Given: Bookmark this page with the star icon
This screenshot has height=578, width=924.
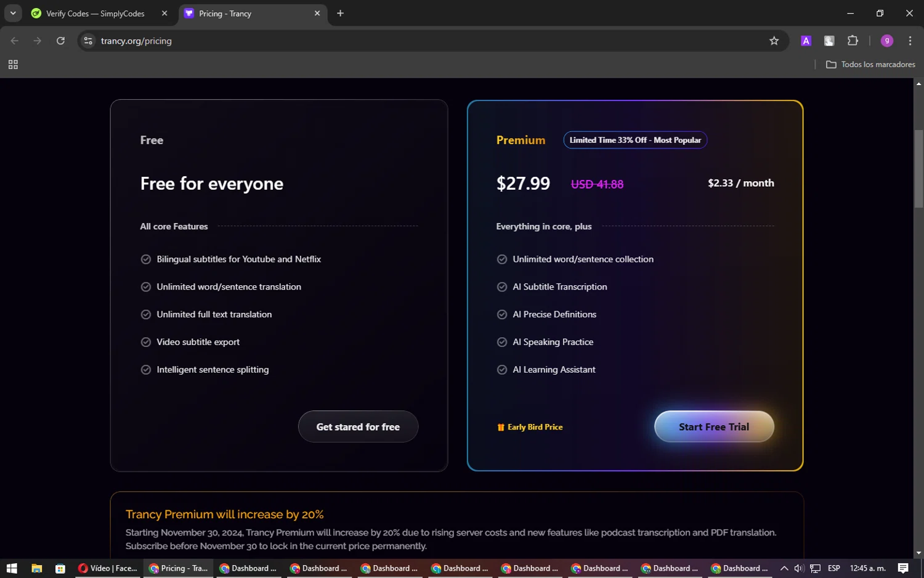Looking at the screenshot, I should click(774, 41).
